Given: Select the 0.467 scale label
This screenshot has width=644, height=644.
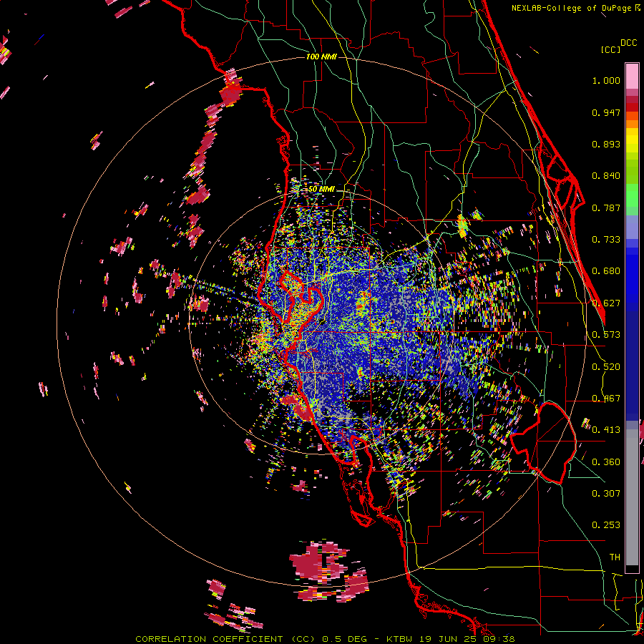Looking at the screenshot, I should tap(606, 399).
